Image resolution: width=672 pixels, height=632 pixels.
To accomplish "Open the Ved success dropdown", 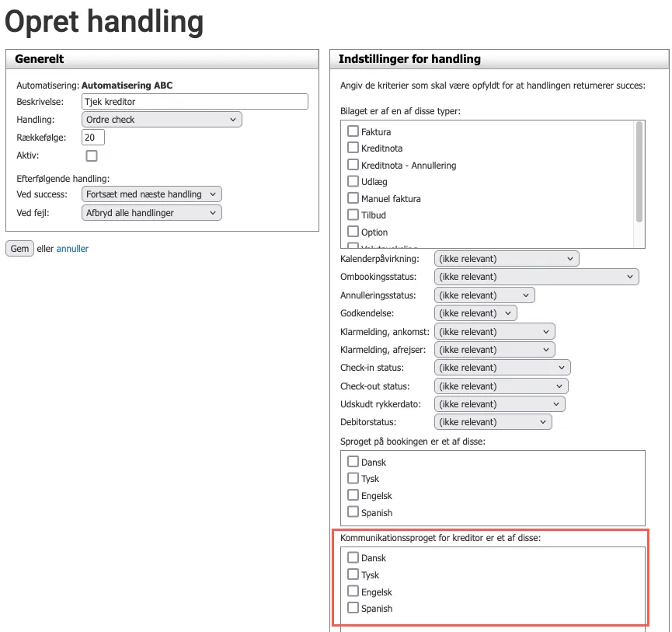I will click(x=151, y=194).
